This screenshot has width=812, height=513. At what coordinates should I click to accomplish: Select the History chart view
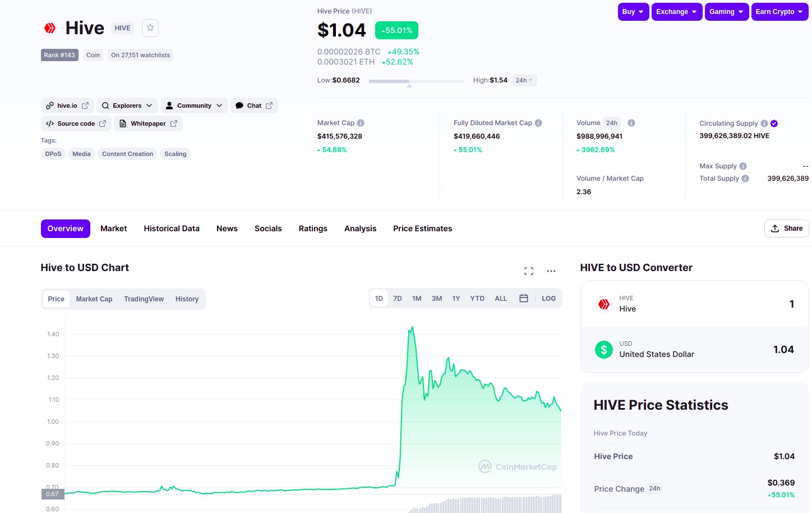click(x=187, y=299)
